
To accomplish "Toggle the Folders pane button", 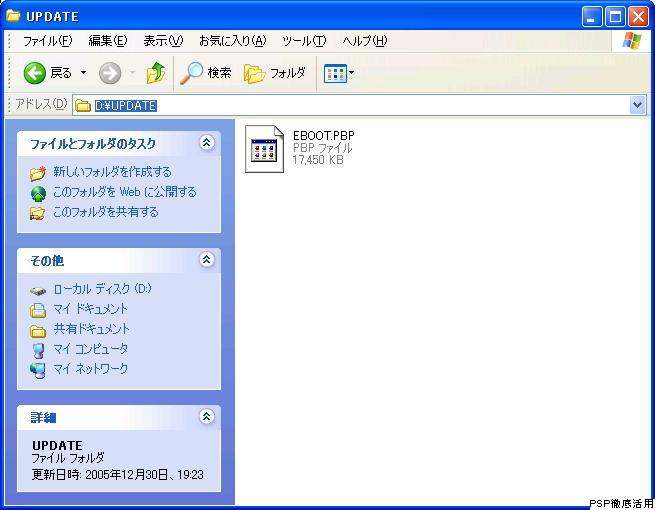I will click(x=274, y=73).
